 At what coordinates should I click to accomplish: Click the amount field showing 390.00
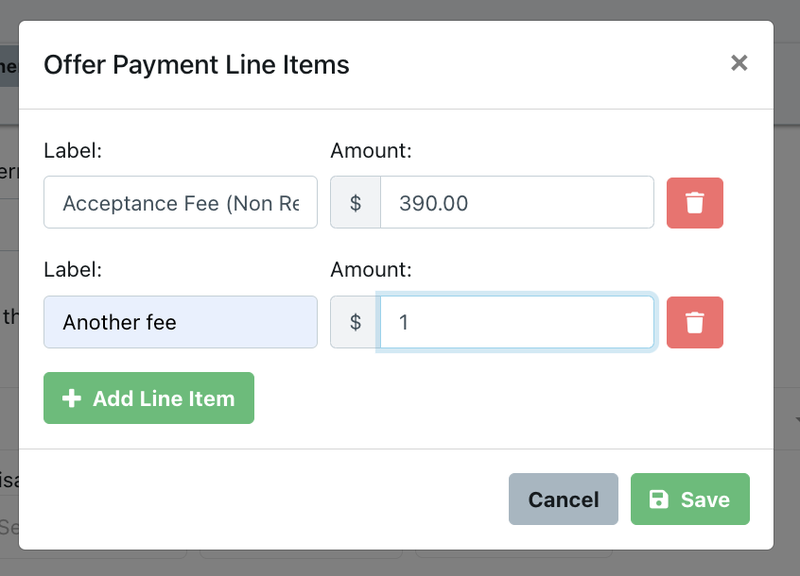pyautogui.click(x=517, y=202)
